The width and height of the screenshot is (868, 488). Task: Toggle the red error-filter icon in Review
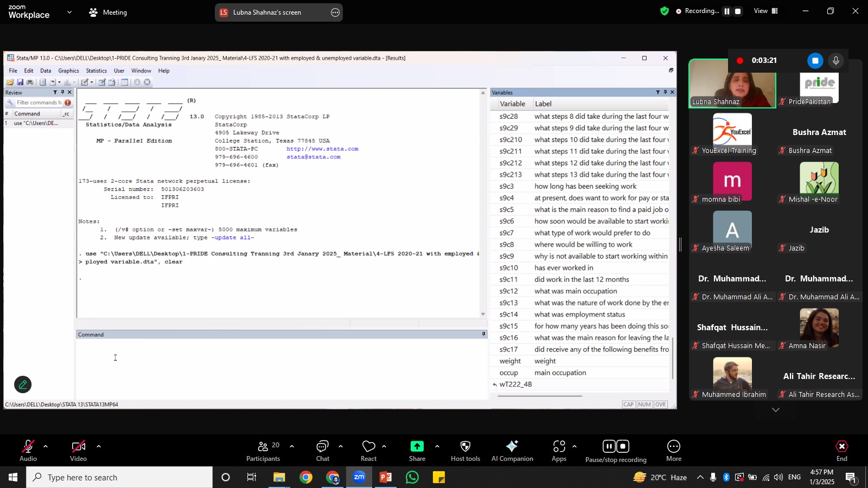point(68,102)
